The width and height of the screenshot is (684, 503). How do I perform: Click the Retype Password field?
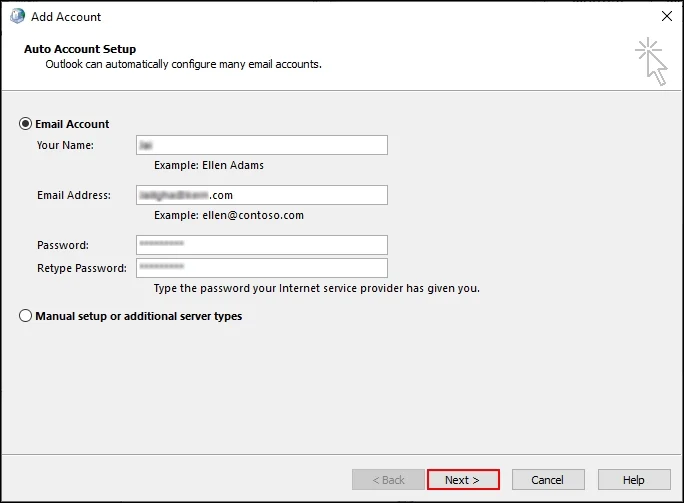[x=262, y=268]
